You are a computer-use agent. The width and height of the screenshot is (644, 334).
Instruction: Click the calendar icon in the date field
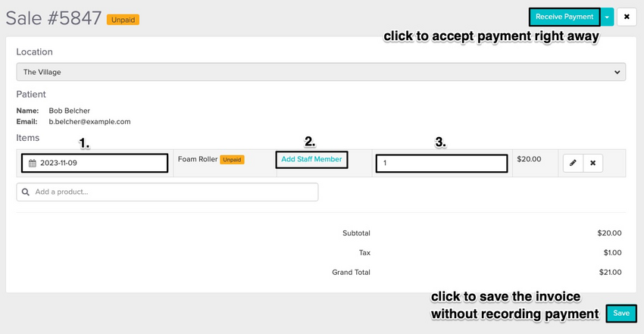pos(33,163)
